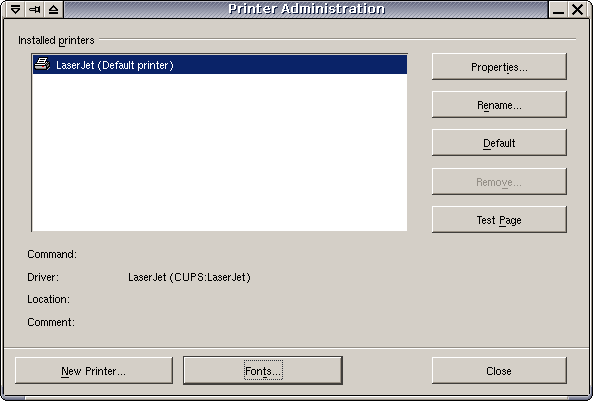
Task: Open printer Properties dialog
Action: coord(499,67)
